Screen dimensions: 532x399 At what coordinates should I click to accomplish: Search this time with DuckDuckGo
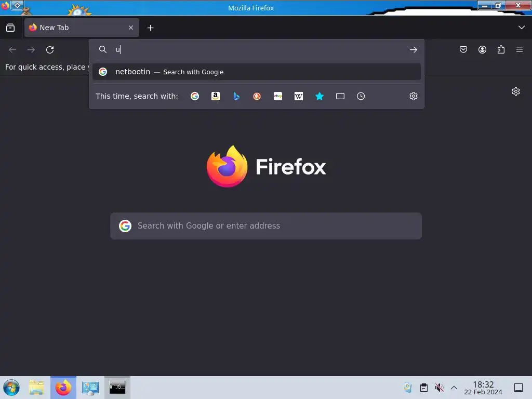coord(257,96)
